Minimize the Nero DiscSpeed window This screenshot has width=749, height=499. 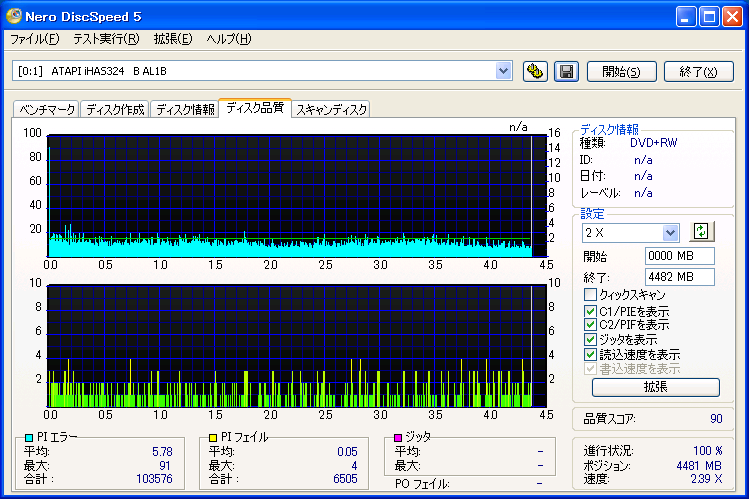click(686, 17)
